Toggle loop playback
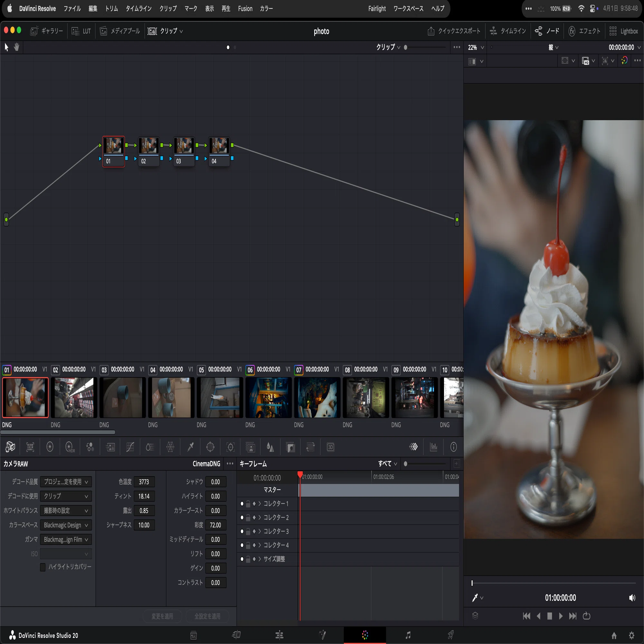 click(586, 616)
